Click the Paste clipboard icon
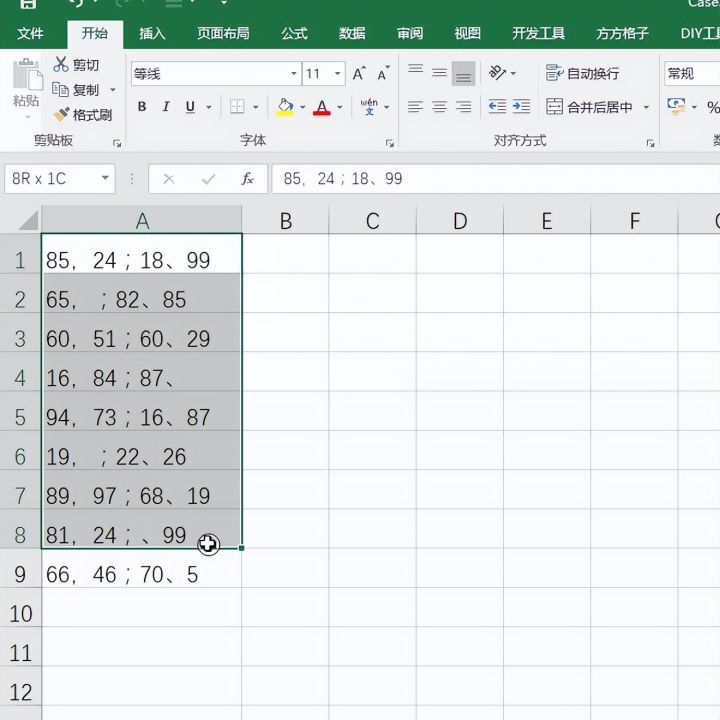This screenshot has height=720, width=720. [x=26, y=74]
